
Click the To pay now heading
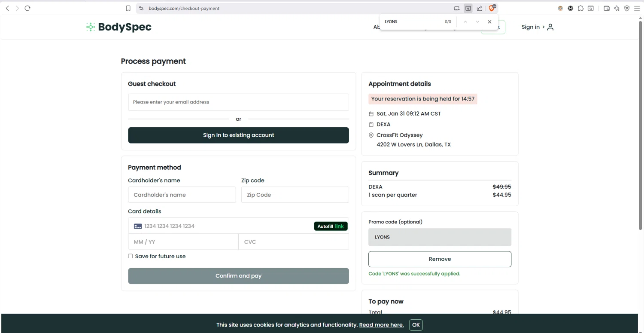[x=386, y=302]
